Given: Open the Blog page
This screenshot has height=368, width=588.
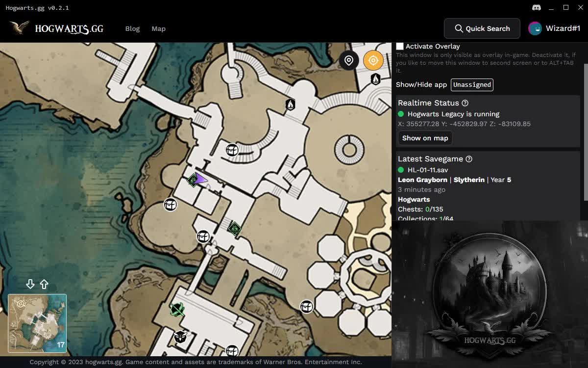Looking at the screenshot, I should point(132,28).
